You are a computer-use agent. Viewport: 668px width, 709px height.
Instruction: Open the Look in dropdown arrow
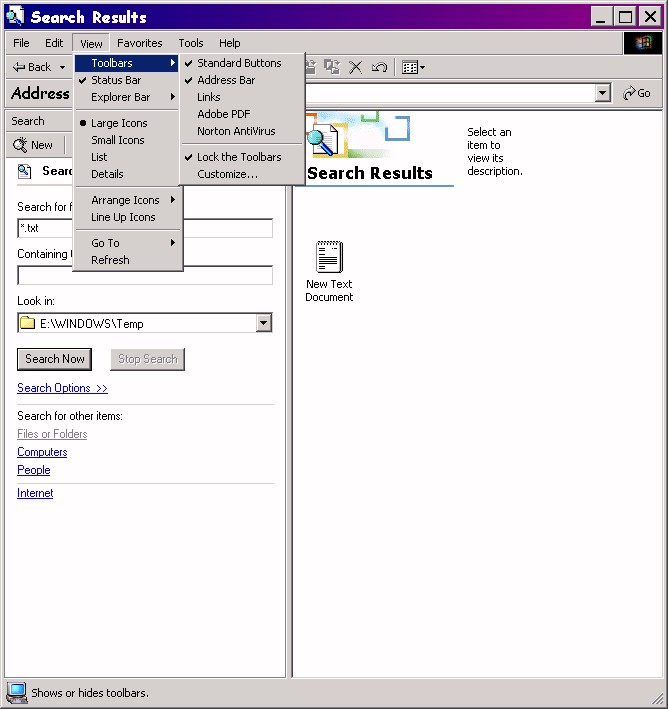(x=263, y=323)
